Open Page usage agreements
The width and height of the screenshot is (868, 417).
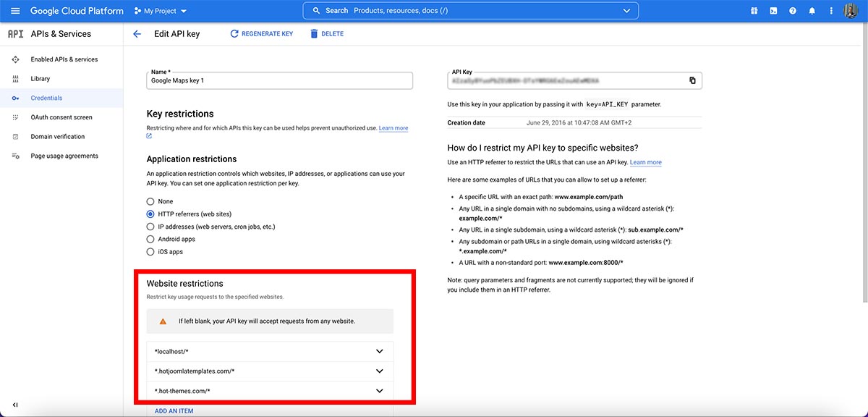click(64, 156)
